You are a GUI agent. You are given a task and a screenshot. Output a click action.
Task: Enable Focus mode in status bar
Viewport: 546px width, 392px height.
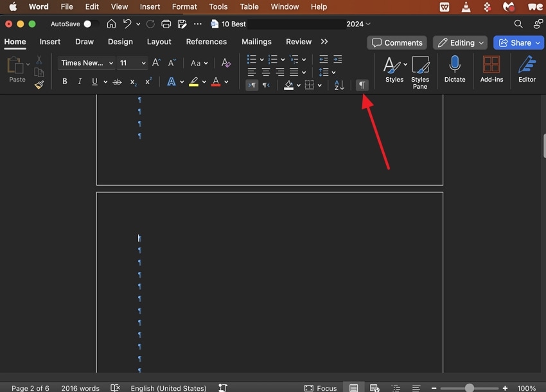coord(321,388)
